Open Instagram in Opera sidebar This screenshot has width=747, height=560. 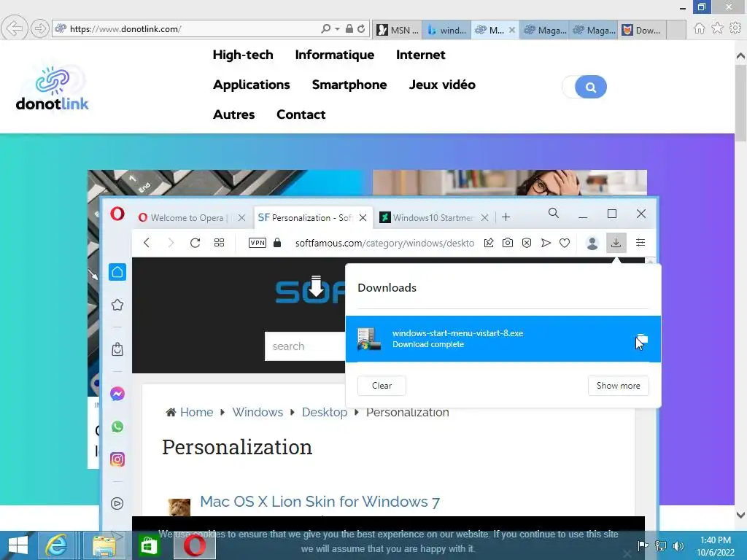point(117,459)
